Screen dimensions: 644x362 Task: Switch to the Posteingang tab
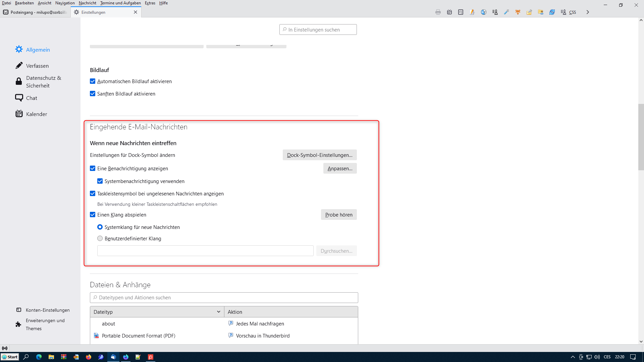35,12
